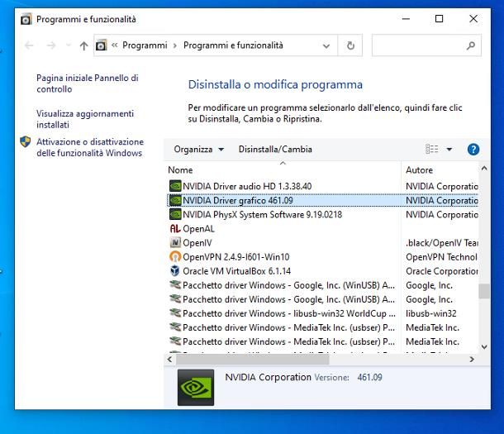
Task: Sort by the Autore column header
Action: pyautogui.click(x=420, y=170)
